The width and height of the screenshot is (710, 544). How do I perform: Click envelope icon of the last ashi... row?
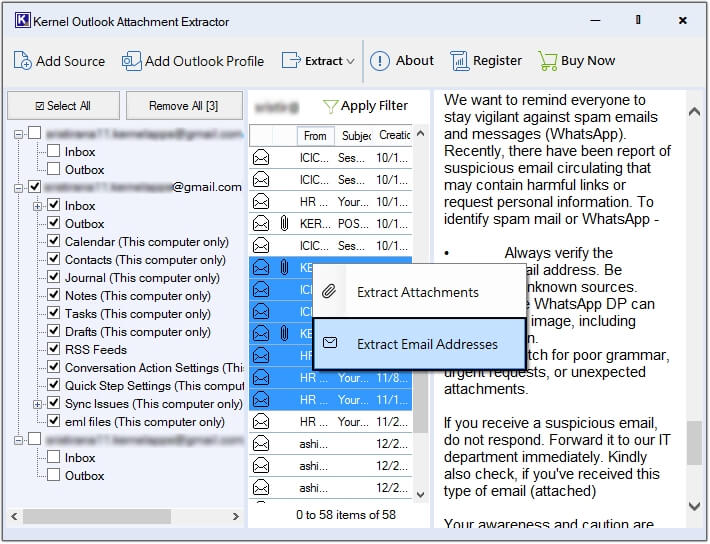coord(261,488)
